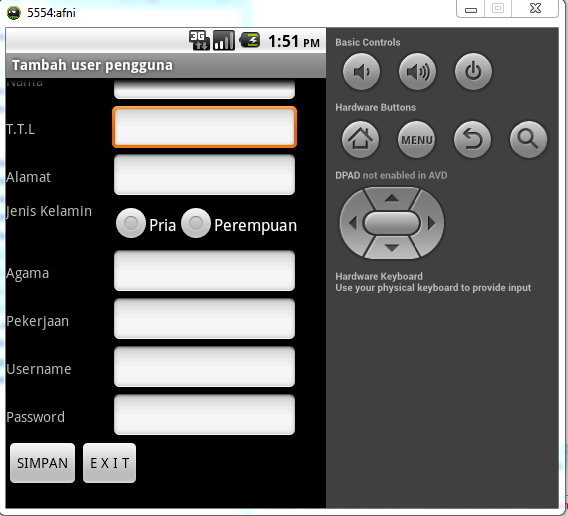Focus the T.T.L input field
This screenshot has width=568, height=516.
click(204, 127)
